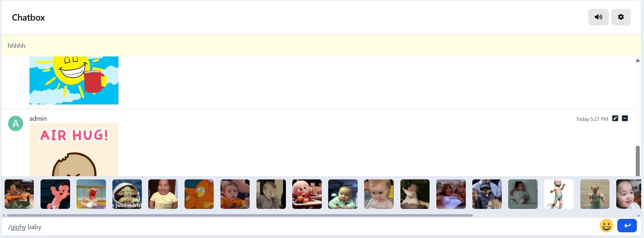Edit admin's message with pencil icon
The height and width of the screenshot is (238, 644).
click(615, 118)
